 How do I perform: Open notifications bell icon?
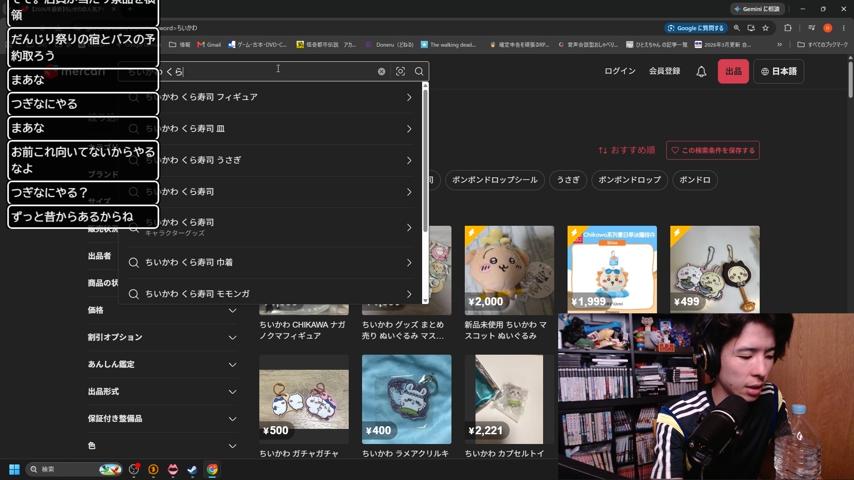(x=701, y=71)
